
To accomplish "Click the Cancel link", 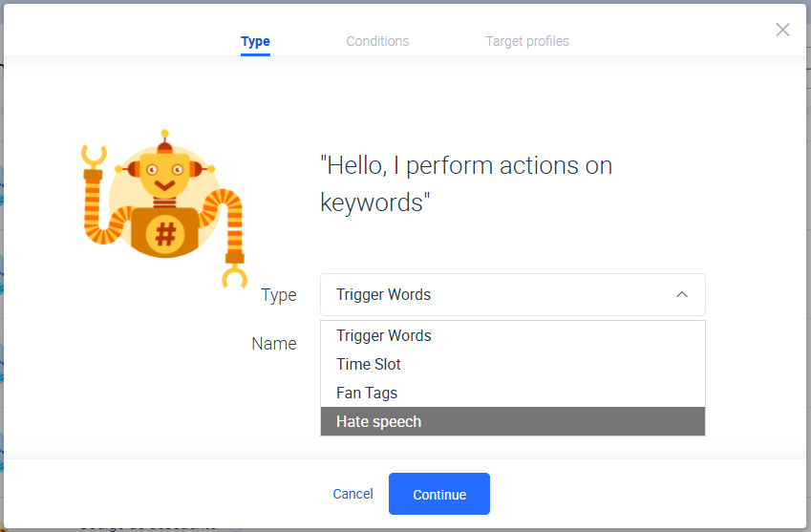I will click(x=352, y=494).
